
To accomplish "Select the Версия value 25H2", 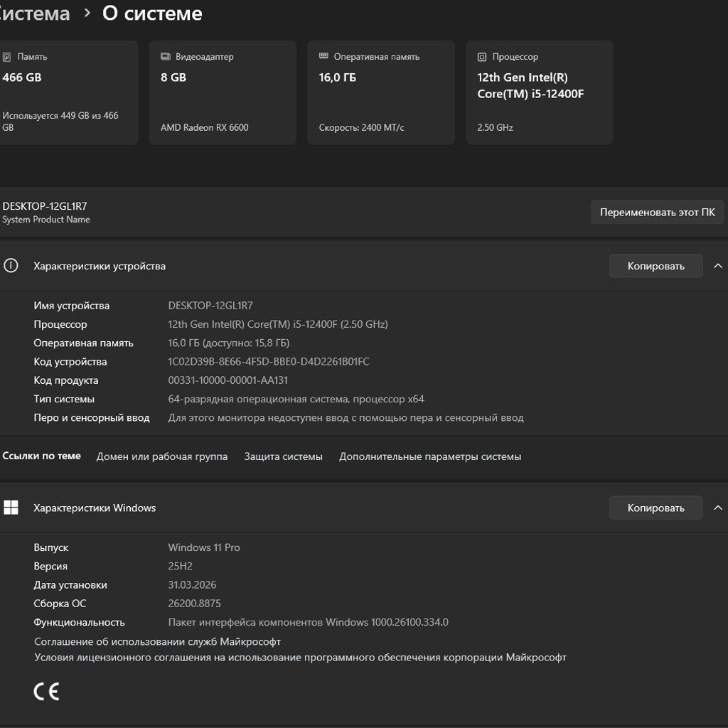I will pyautogui.click(x=180, y=566).
